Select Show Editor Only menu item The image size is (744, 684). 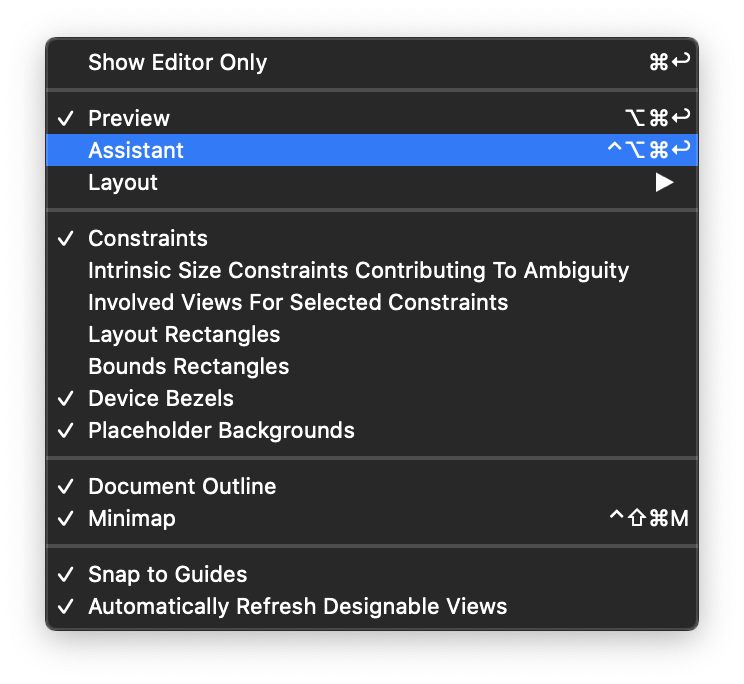372,62
